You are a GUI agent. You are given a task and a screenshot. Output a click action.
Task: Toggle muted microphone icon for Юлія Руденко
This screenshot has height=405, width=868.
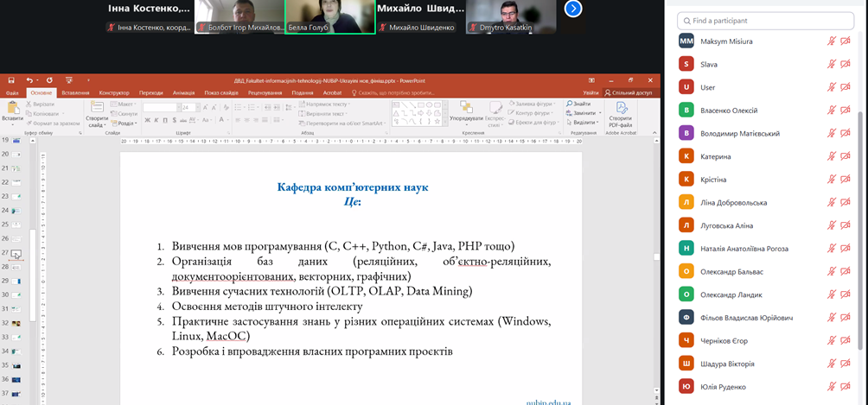click(832, 386)
